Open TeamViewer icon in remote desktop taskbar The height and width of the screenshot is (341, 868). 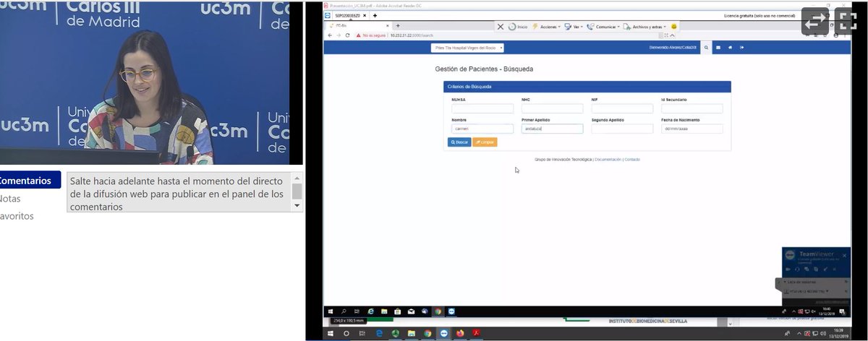452,311
